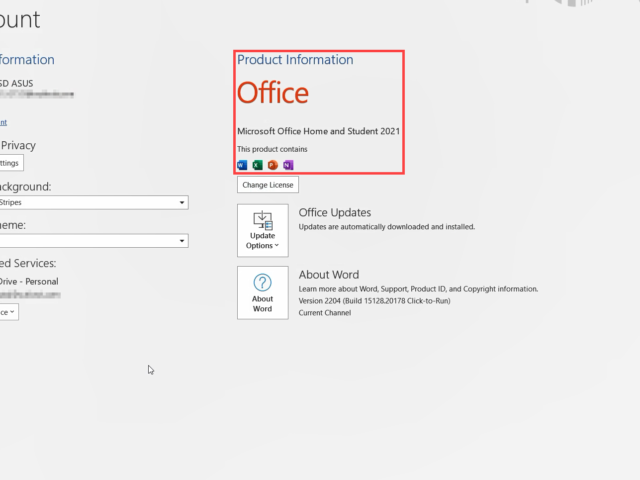Click the purple OneNote app icon

(x=288, y=164)
